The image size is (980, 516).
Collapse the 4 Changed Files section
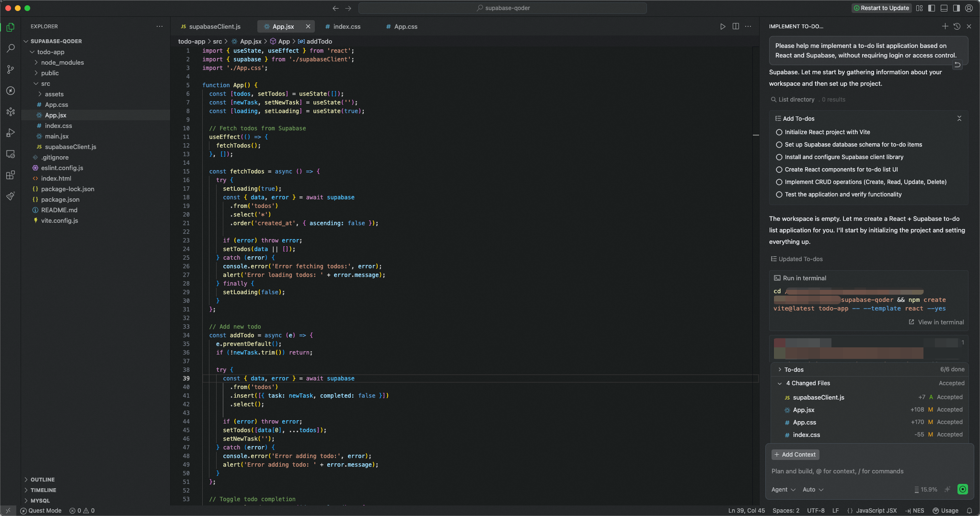pos(780,383)
